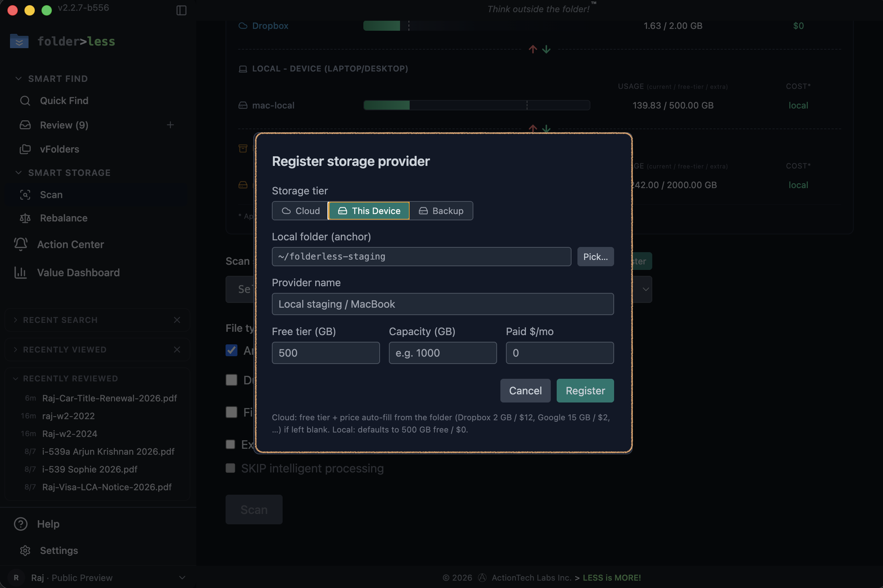Click the Capacity (GB) field

(443, 353)
